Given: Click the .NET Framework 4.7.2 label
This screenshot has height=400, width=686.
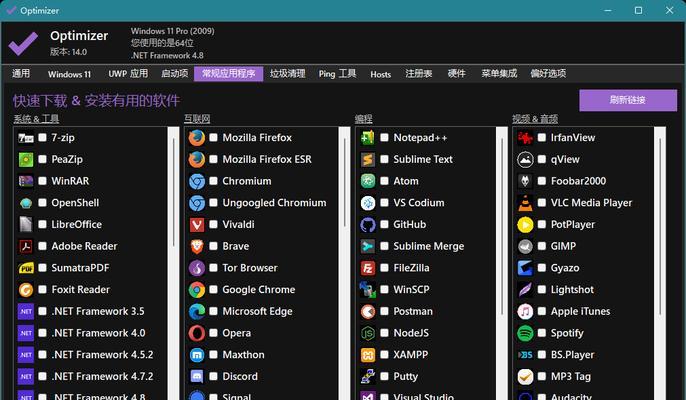Looking at the screenshot, I should 102,376.
